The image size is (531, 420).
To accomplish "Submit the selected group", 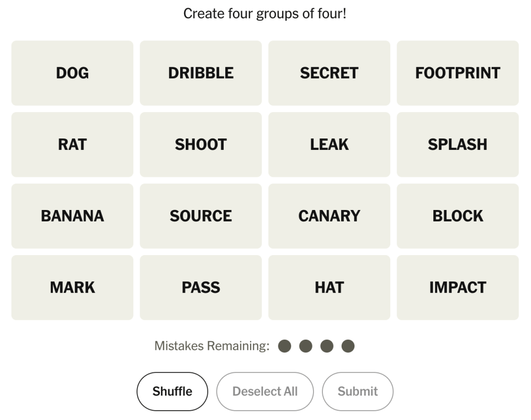I will [x=358, y=391].
